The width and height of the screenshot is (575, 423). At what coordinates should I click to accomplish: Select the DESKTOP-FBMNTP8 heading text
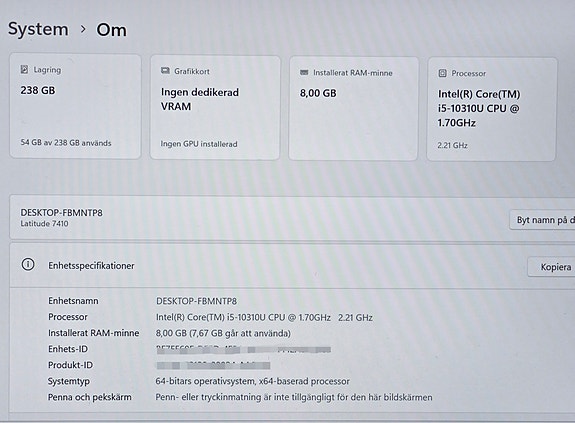tap(62, 213)
